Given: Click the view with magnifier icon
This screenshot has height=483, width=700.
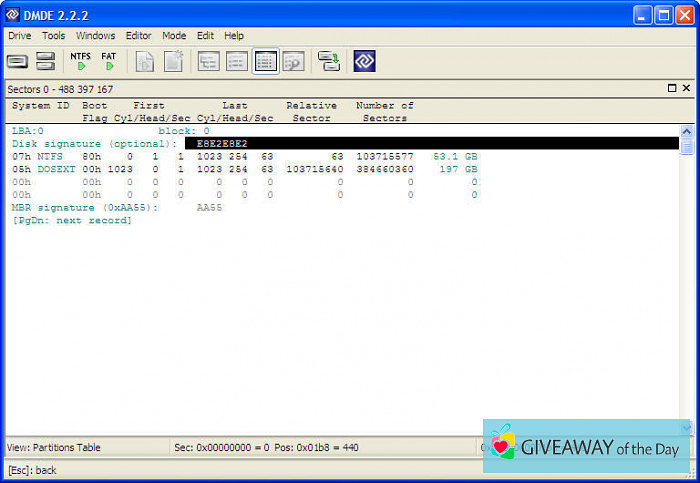Looking at the screenshot, I should click(x=293, y=62).
